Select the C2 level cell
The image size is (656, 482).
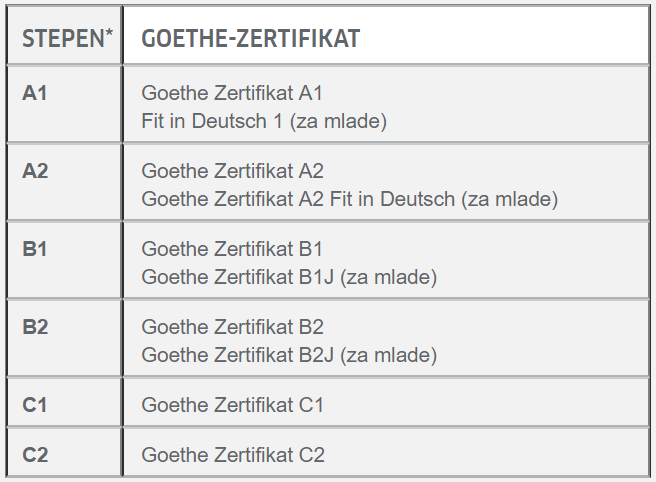[x=64, y=452]
